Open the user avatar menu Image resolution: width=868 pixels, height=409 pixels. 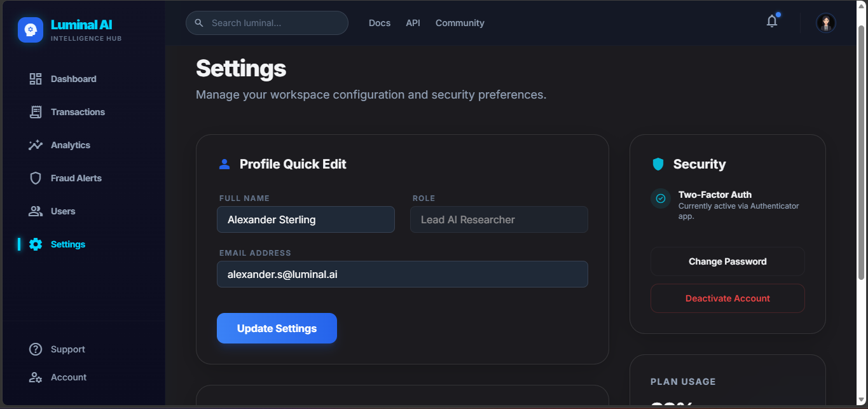[x=826, y=23]
